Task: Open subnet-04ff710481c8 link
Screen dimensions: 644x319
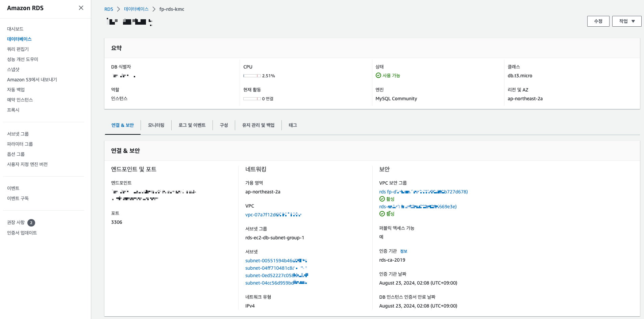Action: coord(276,268)
